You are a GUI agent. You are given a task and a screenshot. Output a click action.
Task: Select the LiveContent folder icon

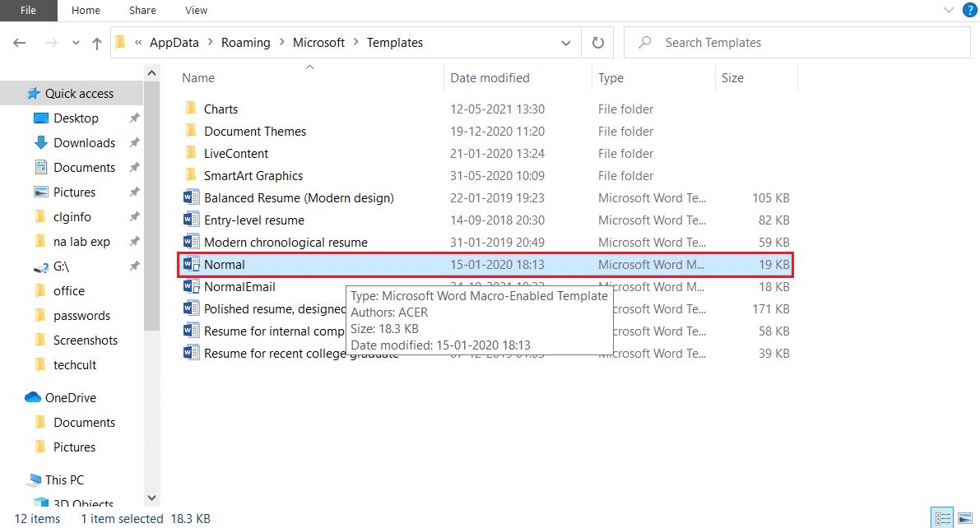point(191,153)
